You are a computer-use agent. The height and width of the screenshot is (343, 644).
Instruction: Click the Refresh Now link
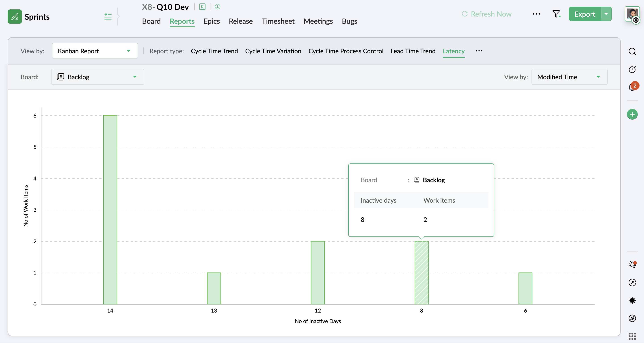tap(486, 14)
